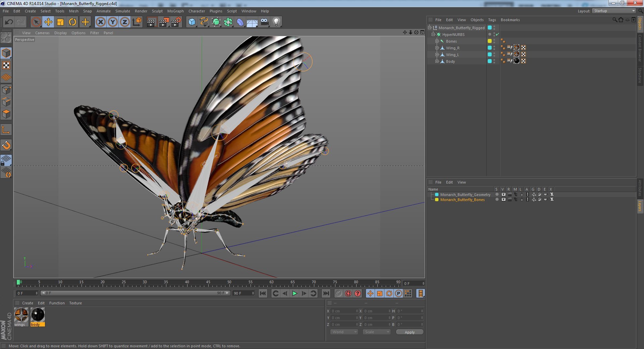Switch to Texture mode checkerboard icon
This screenshot has width=644, height=349.
coord(6,65)
